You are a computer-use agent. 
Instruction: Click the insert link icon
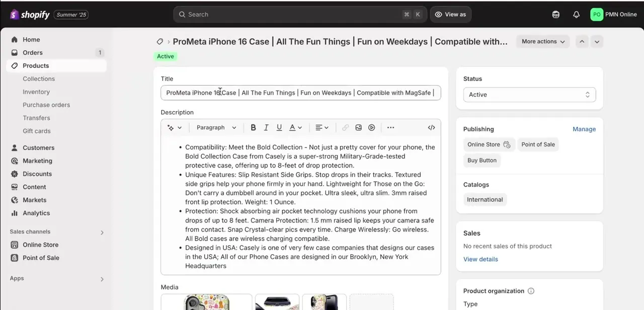345,128
